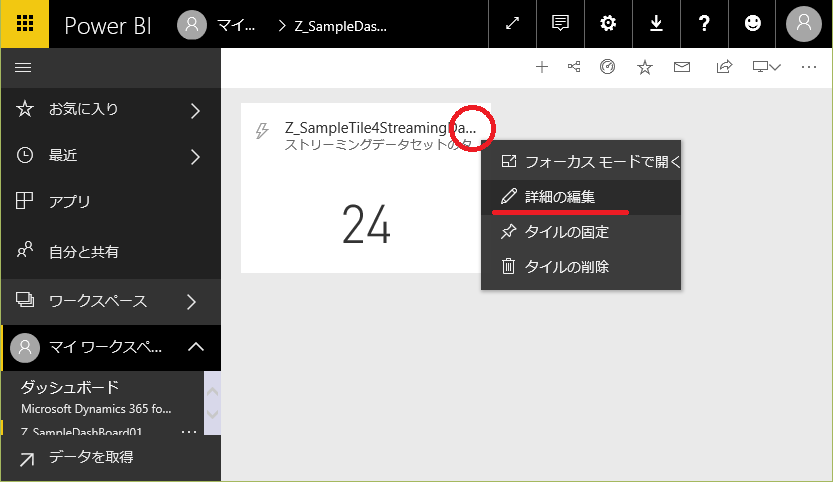Collapse the navigation pane hamburger icon
833x482 pixels.
(23, 67)
